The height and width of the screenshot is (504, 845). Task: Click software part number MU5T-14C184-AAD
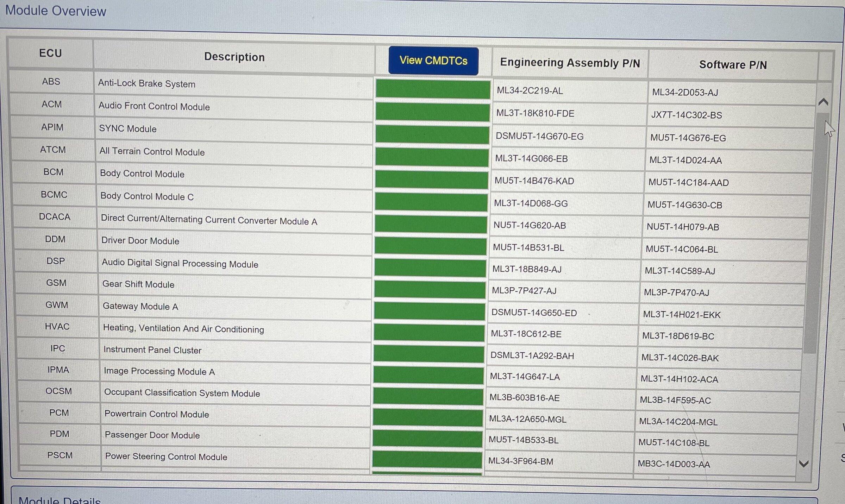tap(689, 183)
